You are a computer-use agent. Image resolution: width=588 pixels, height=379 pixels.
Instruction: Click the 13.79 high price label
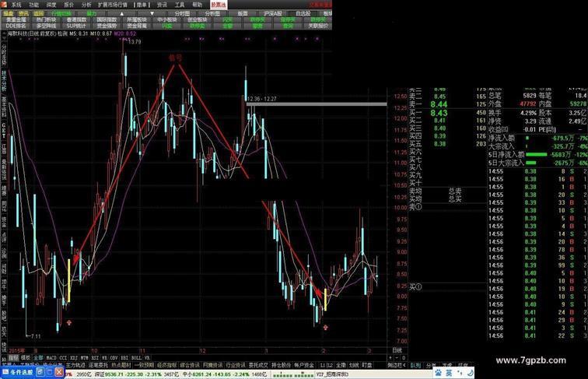(135, 42)
